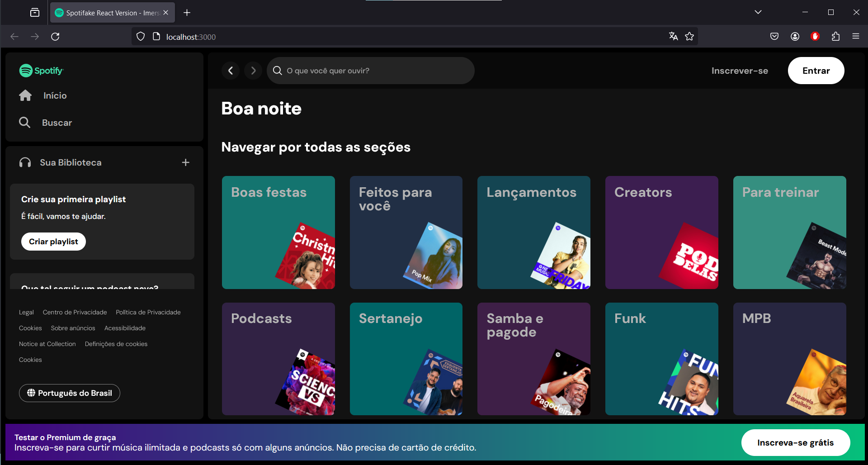Click the Início home icon
Image resolution: width=868 pixels, height=465 pixels.
pos(25,95)
